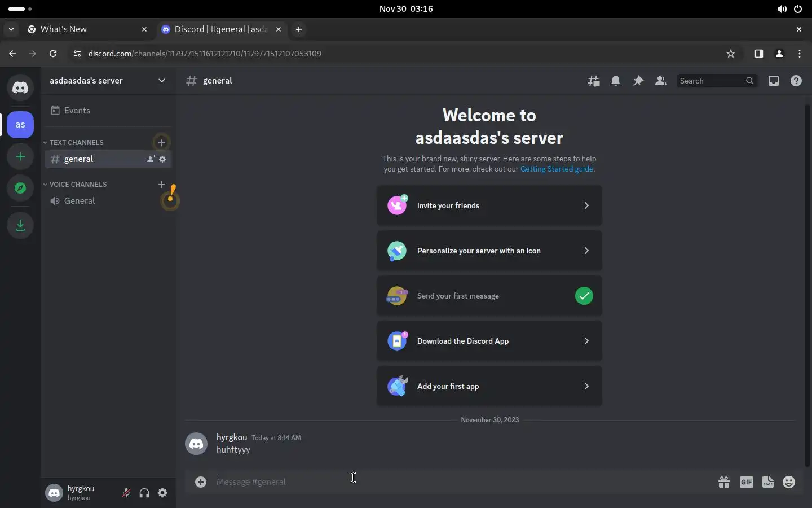Show pinned messages pin icon
The width and height of the screenshot is (812, 508).
tap(638, 81)
